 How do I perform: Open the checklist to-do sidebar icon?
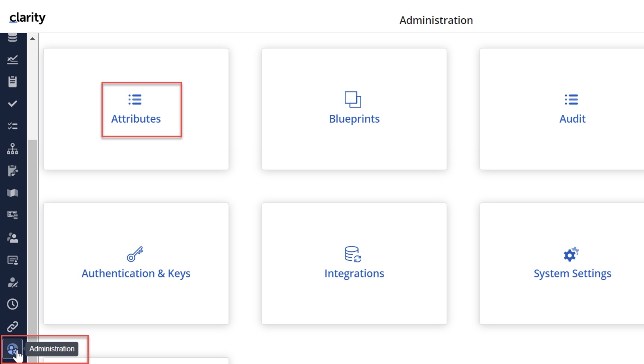click(x=13, y=126)
